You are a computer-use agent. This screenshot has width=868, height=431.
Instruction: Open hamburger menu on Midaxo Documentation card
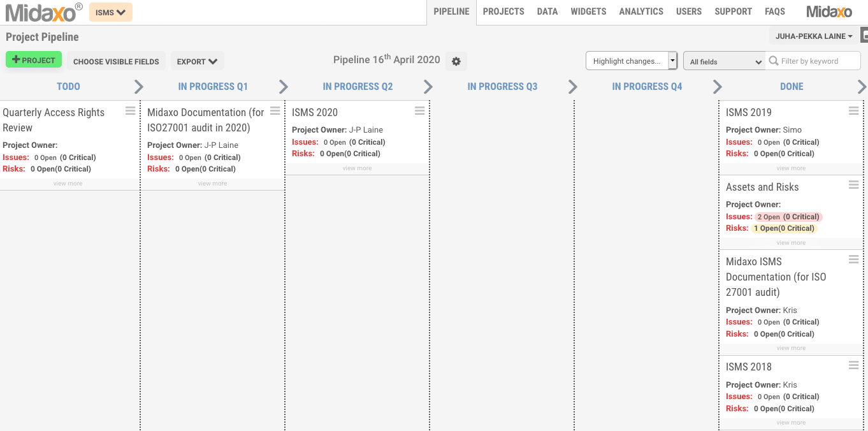tap(275, 111)
